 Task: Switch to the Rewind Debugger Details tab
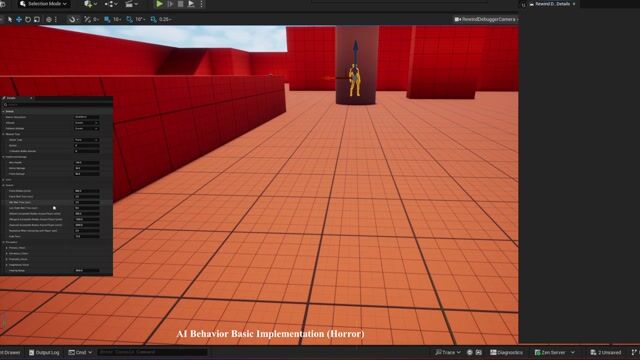tap(552, 4)
